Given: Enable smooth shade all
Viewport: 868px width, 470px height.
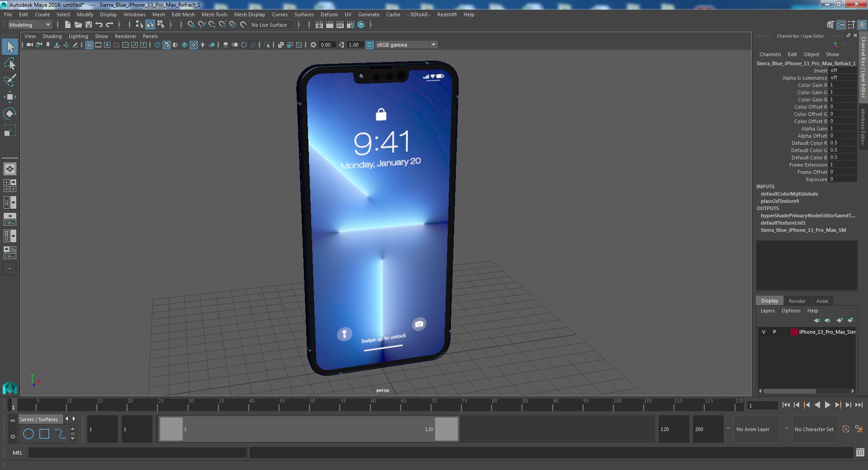Looking at the screenshot, I should [166, 45].
